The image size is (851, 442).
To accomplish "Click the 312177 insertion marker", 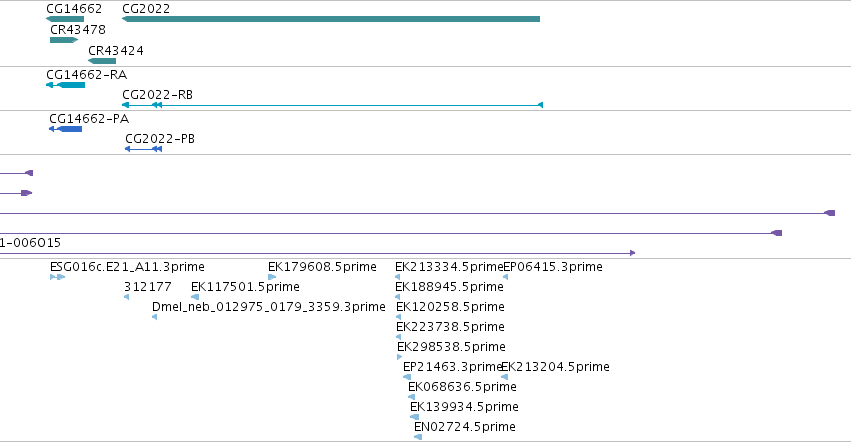I will [x=126, y=297].
